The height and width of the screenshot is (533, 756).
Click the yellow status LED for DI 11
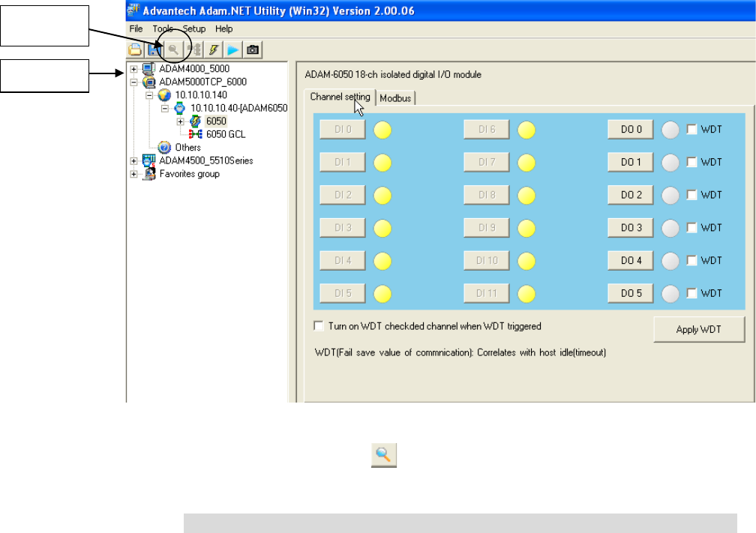pos(526,294)
